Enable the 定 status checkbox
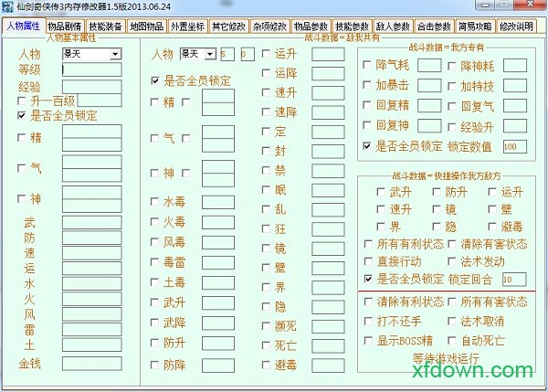Viewport: 548px width, 392px height. (267, 132)
